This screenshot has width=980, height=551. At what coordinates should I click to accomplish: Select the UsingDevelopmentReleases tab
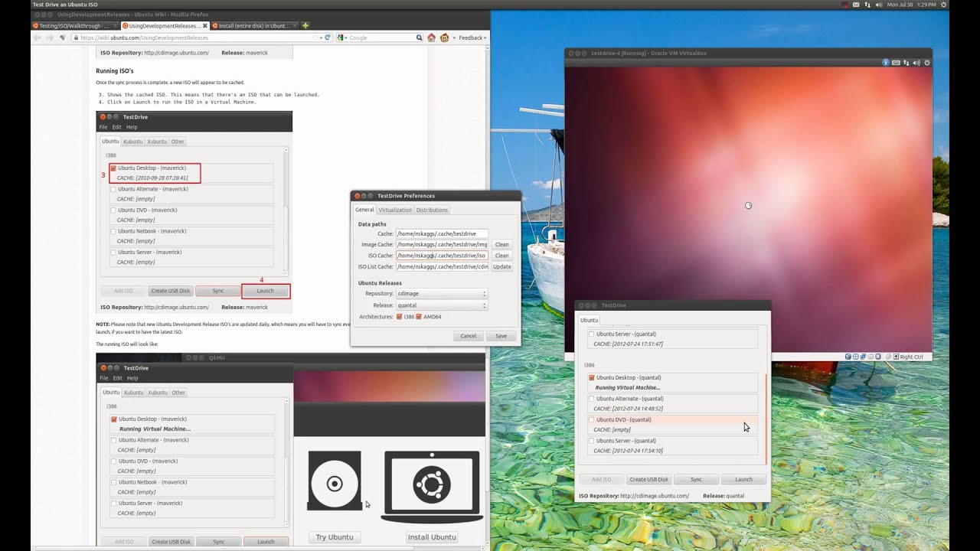click(x=164, y=25)
